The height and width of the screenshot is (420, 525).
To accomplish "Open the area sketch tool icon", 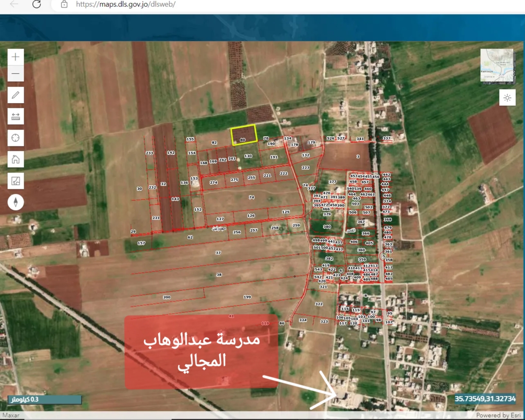I will tap(16, 181).
